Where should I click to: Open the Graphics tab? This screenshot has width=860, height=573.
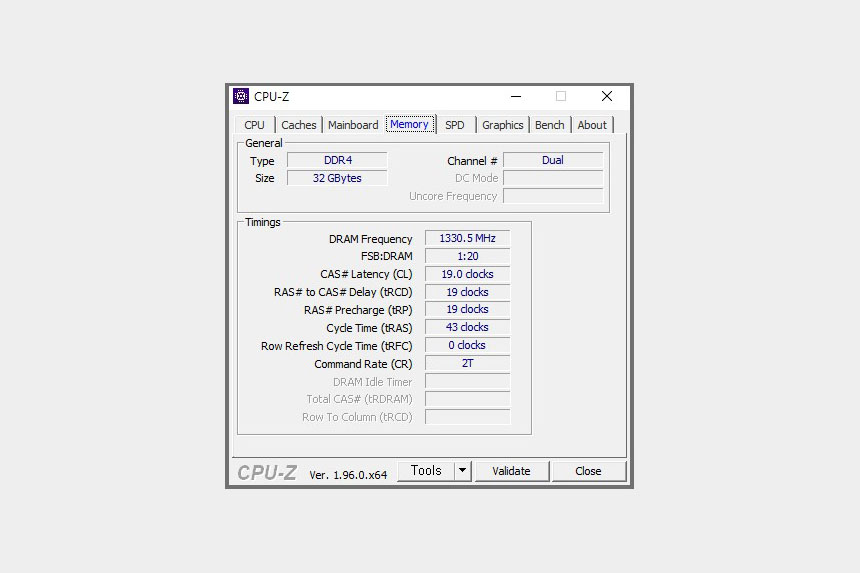tap(502, 125)
